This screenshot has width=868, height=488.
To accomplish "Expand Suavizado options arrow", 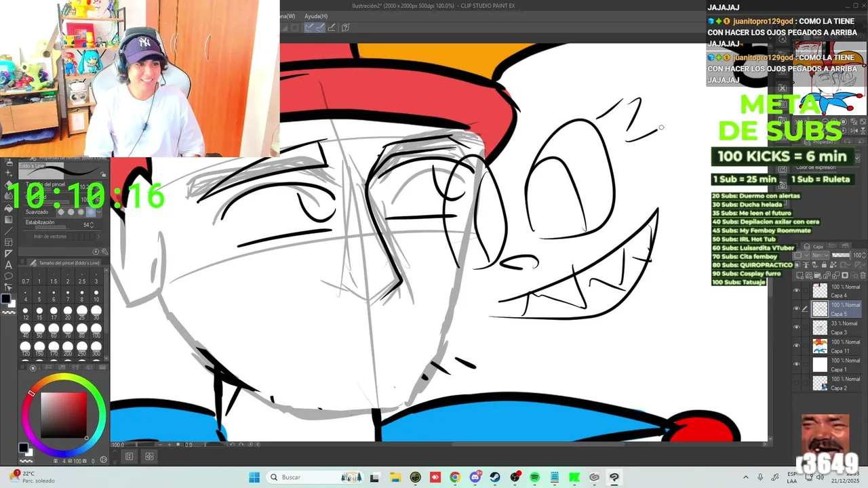I will (x=99, y=211).
